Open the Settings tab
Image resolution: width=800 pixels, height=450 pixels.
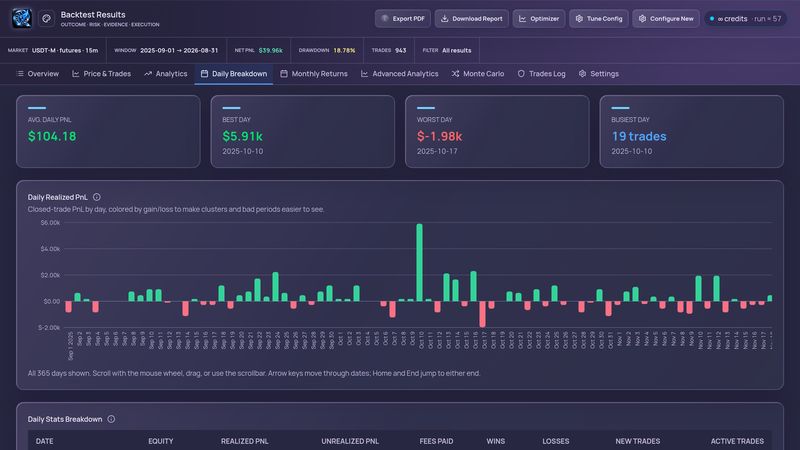[599, 73]
